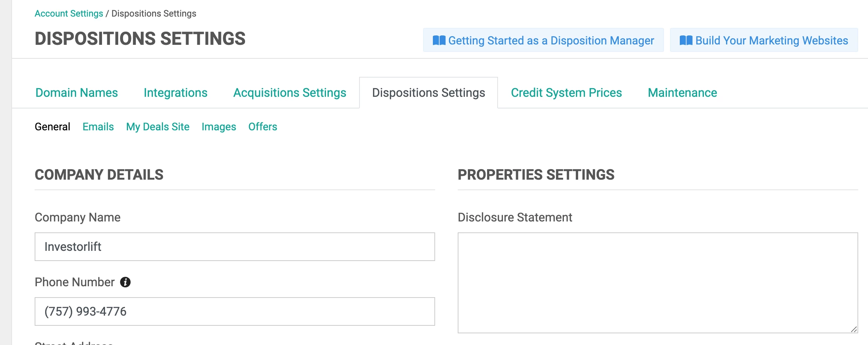Screen dimensions: 868x345
Task: Open the Integrations tab
Action: [175, 93]
